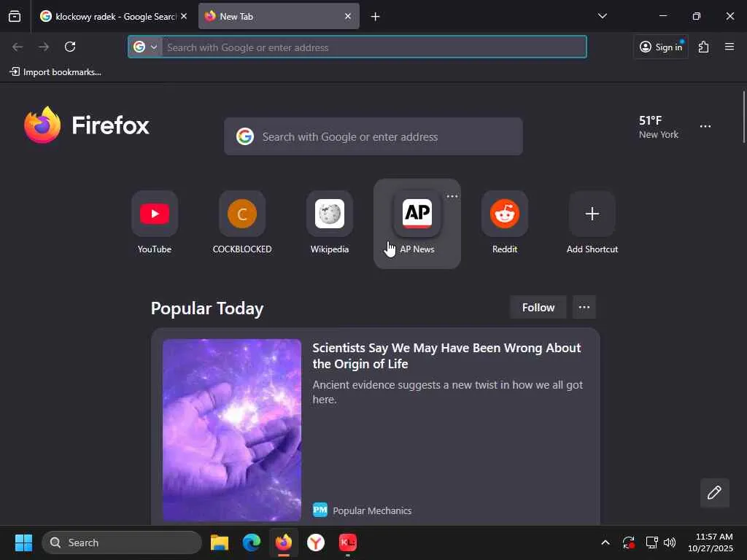Click the Firefox taskbar icon
The height and width of the screenshot is (560, 747).
[284, 542]
